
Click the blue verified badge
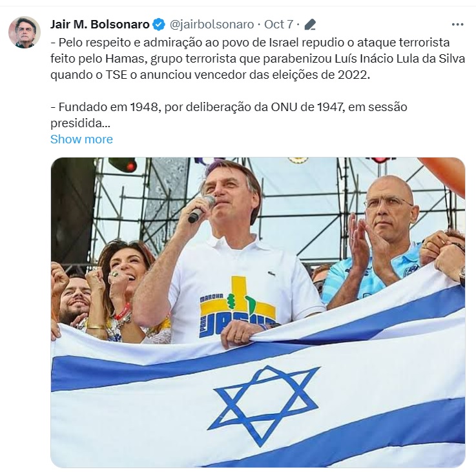coord(159,25)
